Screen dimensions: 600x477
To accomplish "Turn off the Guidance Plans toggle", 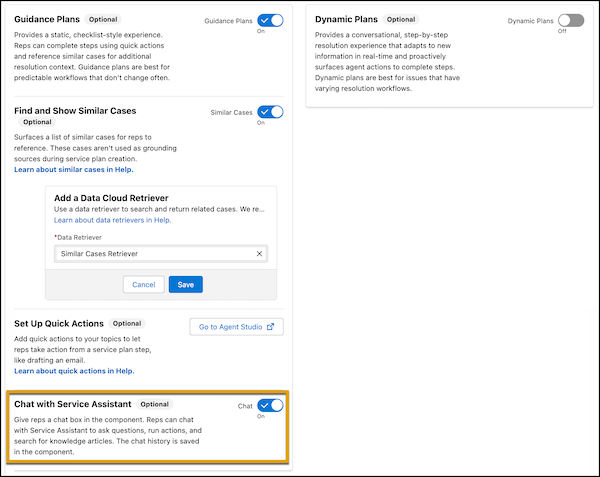I will [x=270, y=20].
